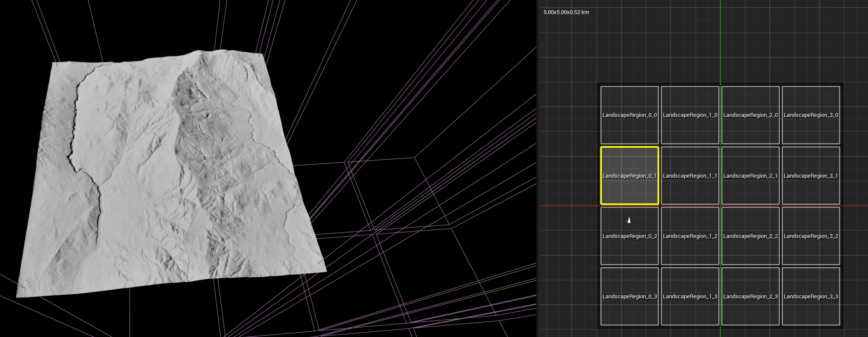The image size is (868, 337).
Task: Pick the LandscapeRegion_1_2 region
Action: [690, 236]
